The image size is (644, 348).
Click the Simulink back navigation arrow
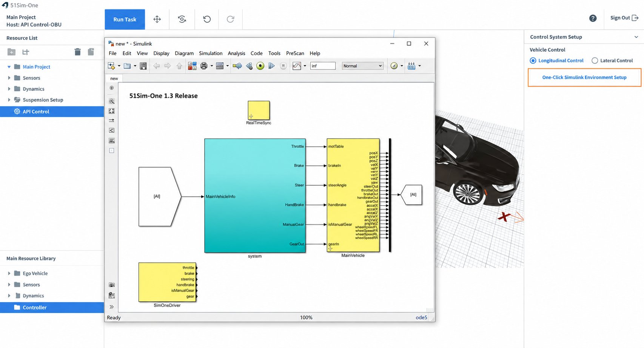click(x=156, y=66)
